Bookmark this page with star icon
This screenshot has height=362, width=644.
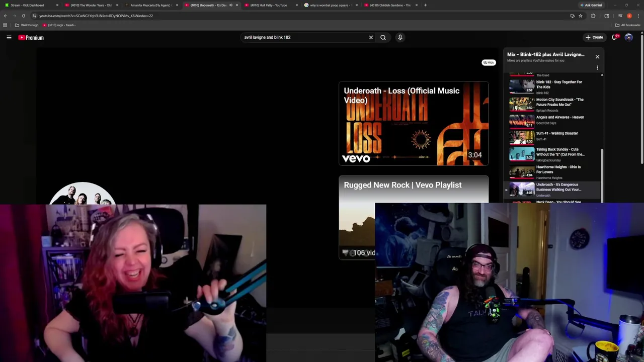[580, 16]
